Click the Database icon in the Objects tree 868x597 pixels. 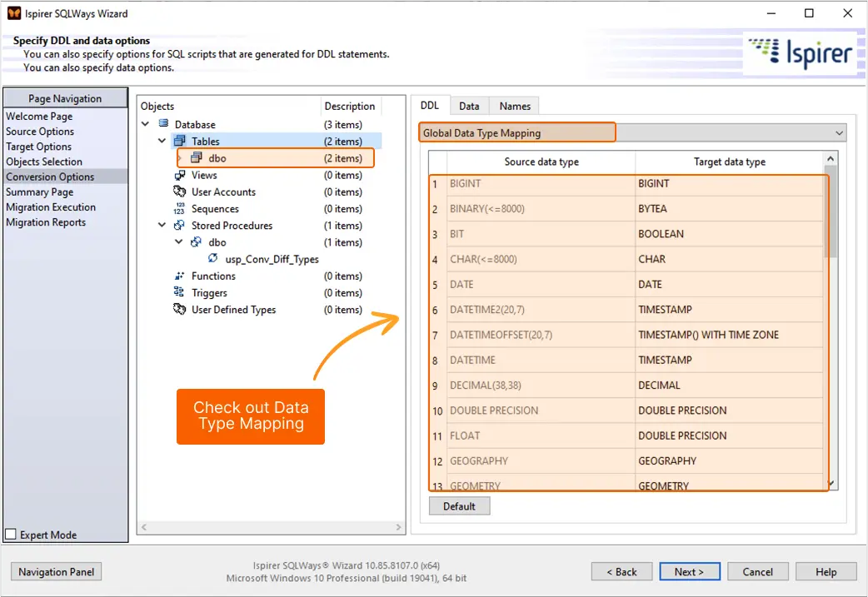tap(162, 125)
